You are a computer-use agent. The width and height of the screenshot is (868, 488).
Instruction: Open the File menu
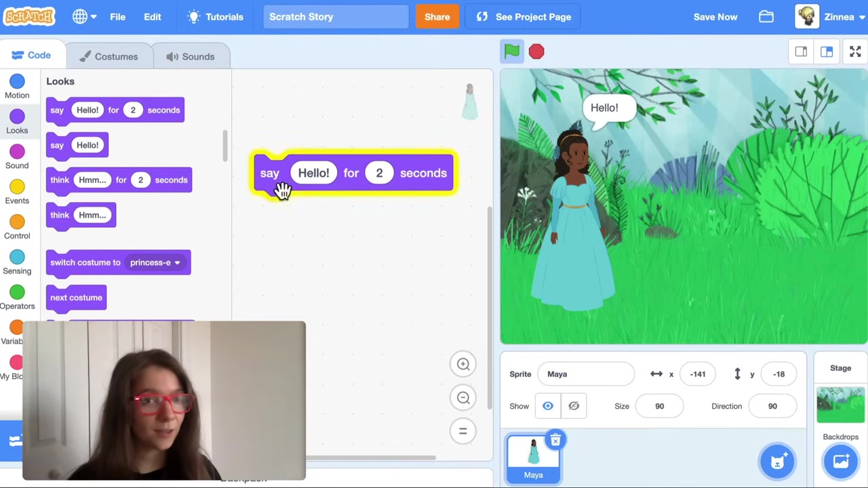117,17
